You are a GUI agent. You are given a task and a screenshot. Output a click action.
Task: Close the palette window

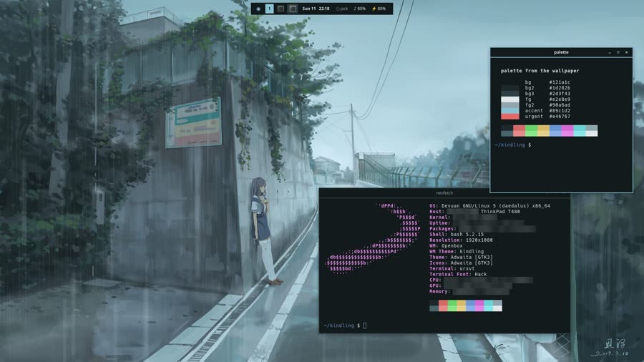(626, 52)
